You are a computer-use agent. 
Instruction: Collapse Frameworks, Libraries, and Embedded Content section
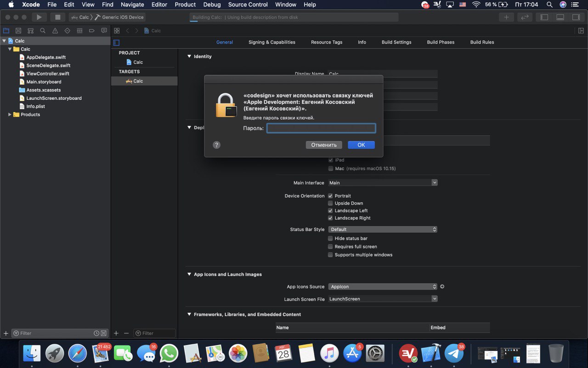pos(189,315)
